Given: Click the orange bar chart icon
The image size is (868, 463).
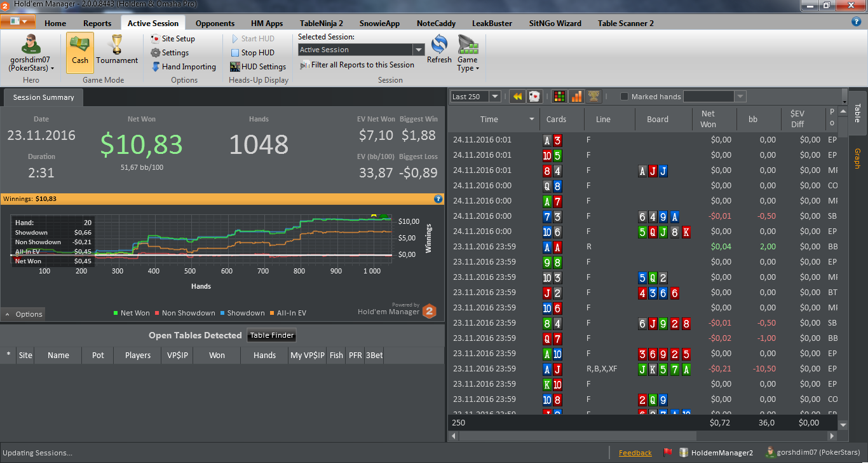Looking at the screenshot, I should coord(577,97).
